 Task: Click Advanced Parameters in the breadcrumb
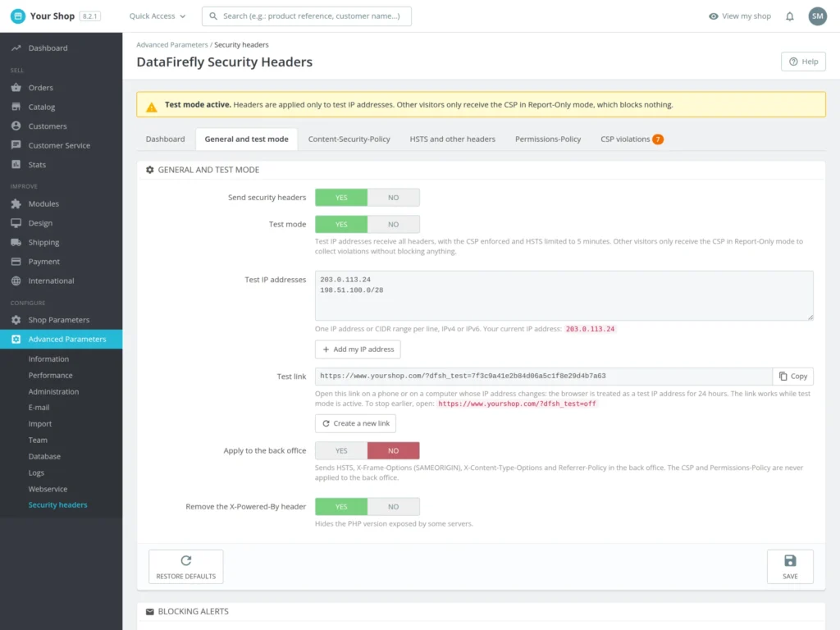point(172,45)
